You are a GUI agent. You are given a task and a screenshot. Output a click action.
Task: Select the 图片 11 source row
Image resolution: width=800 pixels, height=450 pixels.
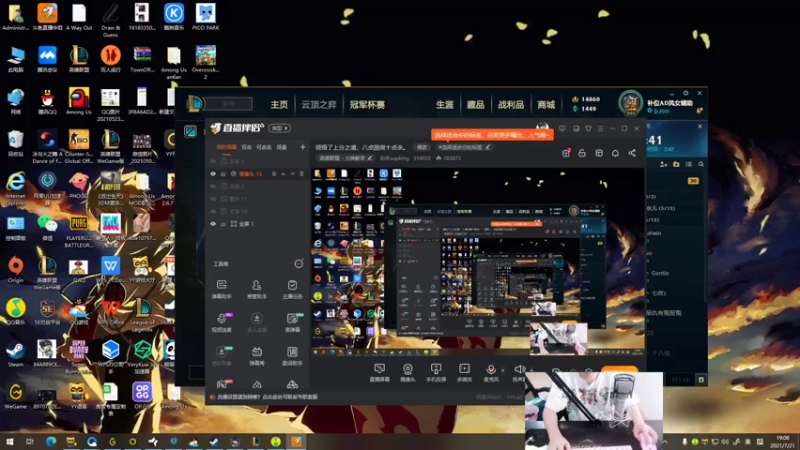(x=258, y=199)
